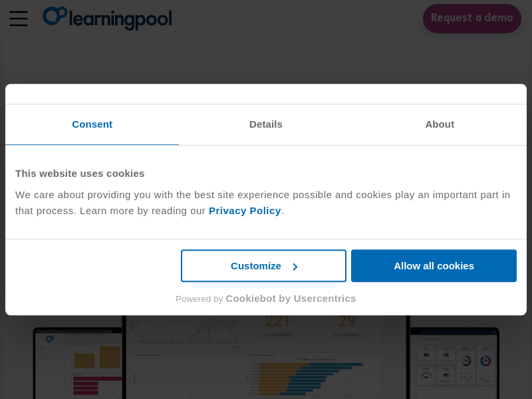Click the arrow icon beside Customize
Viewport: 532px width, 399px height.
click(295, 267)
